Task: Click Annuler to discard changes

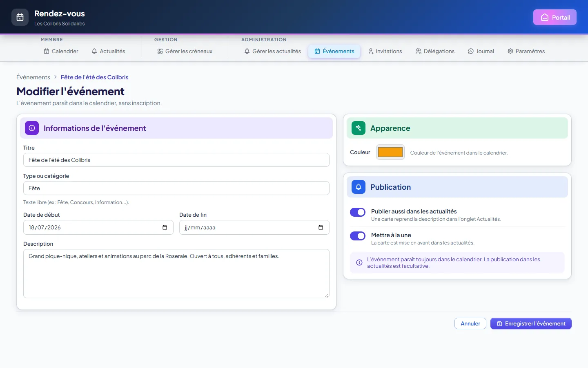Action: coord(470,323)
